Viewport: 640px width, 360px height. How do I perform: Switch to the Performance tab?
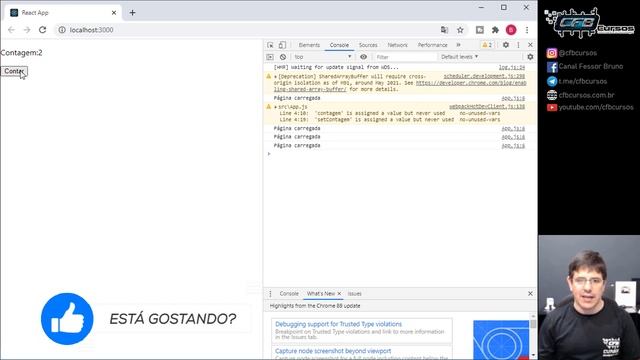coord(432,45)
